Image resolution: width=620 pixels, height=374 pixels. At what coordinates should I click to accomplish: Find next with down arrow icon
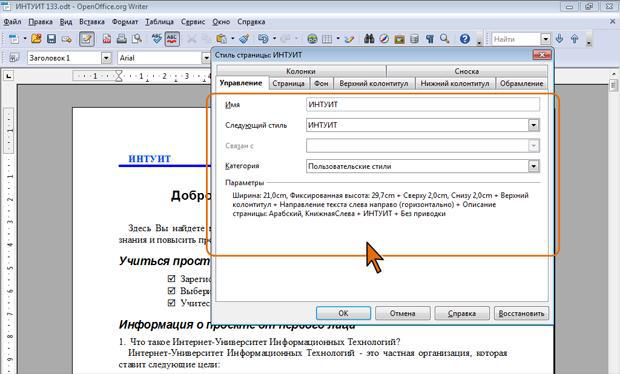560,39
